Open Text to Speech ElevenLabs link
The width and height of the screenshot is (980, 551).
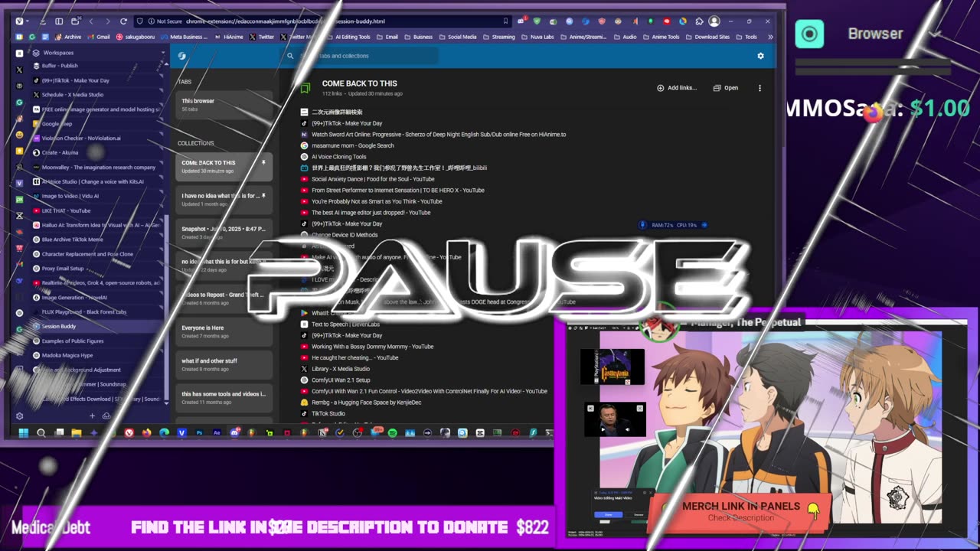pyautogui.click(x=345, y=324)
